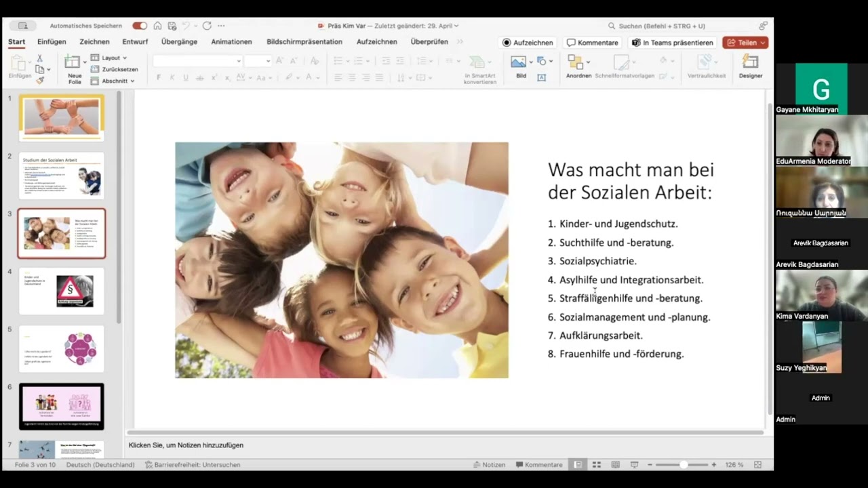Click the Copy icon

point(39,69)
